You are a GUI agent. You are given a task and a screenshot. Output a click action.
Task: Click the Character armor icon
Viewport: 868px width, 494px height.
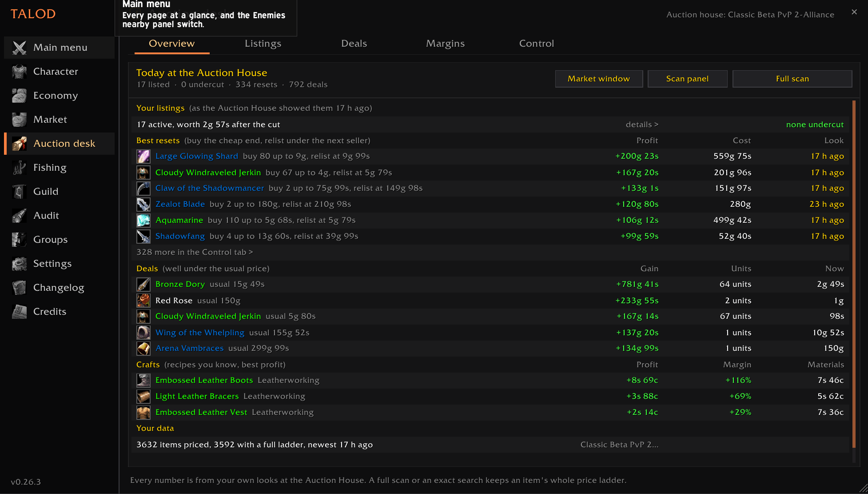(19, 72)
